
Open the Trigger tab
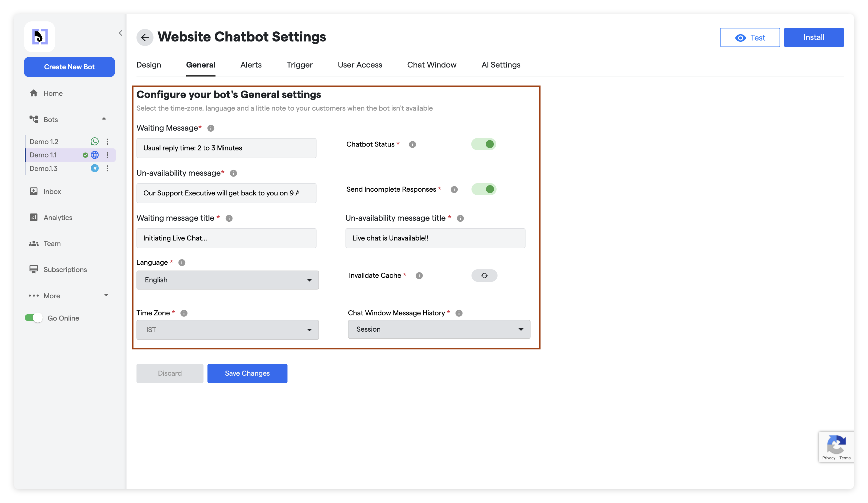[299, 65]
